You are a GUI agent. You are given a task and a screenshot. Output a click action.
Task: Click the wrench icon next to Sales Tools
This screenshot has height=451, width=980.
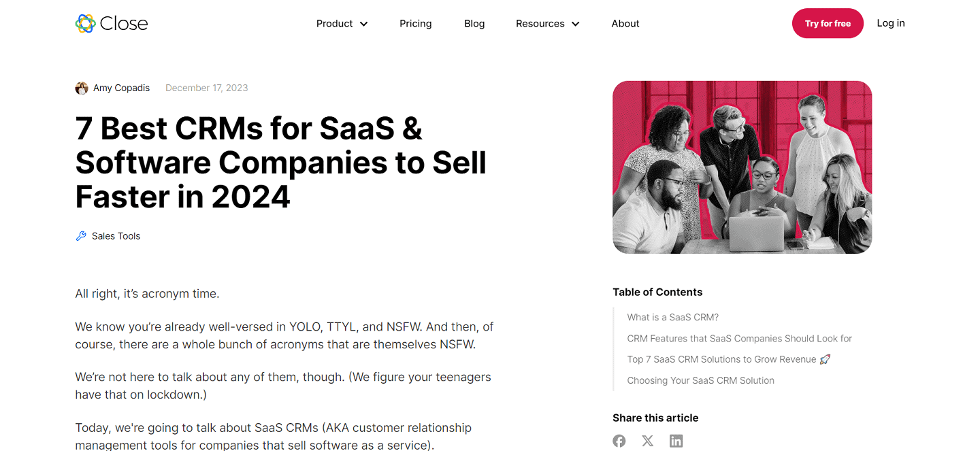(80, 235)
